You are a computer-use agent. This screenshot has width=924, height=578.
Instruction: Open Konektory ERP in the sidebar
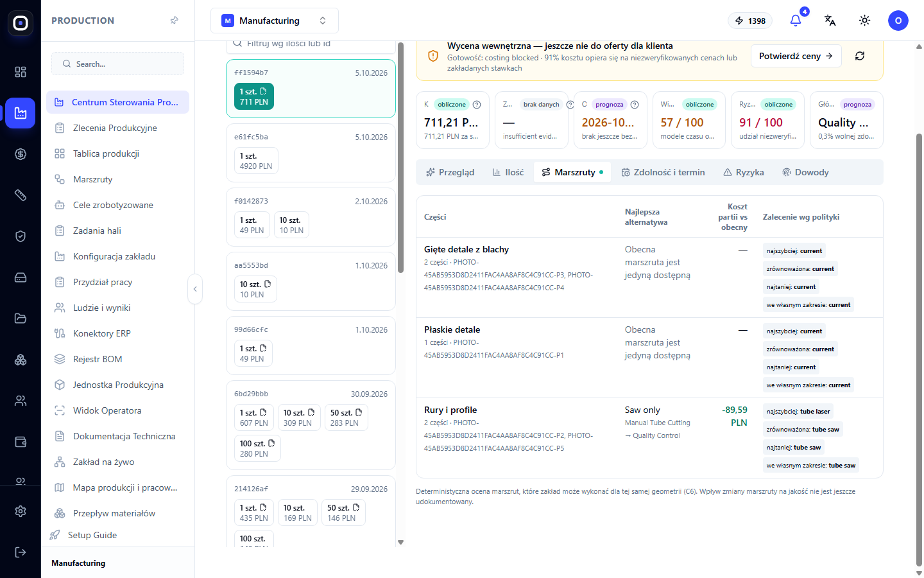[x=117, y=333]
